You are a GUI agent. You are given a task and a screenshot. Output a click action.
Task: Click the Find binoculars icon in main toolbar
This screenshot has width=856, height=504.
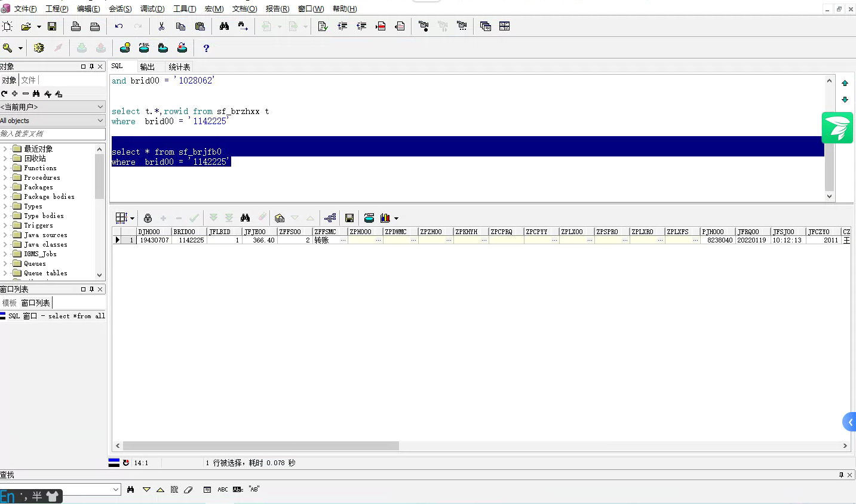(x=224, y=26)
